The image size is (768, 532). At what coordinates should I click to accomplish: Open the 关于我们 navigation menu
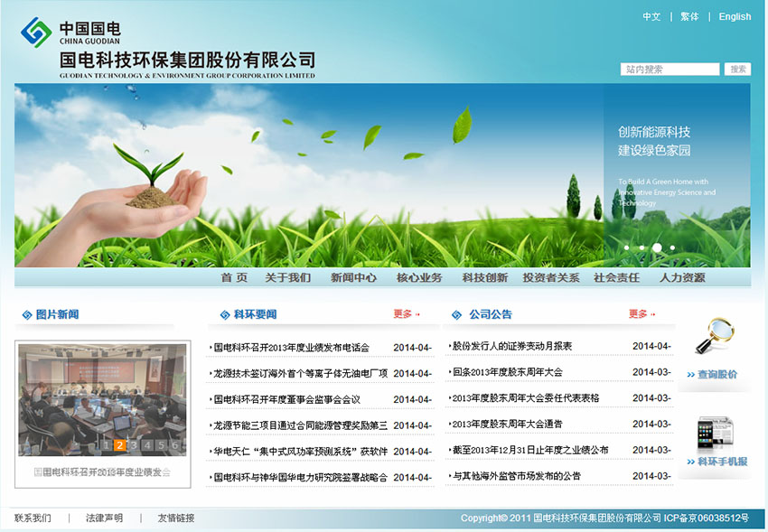tap(287, 278)
